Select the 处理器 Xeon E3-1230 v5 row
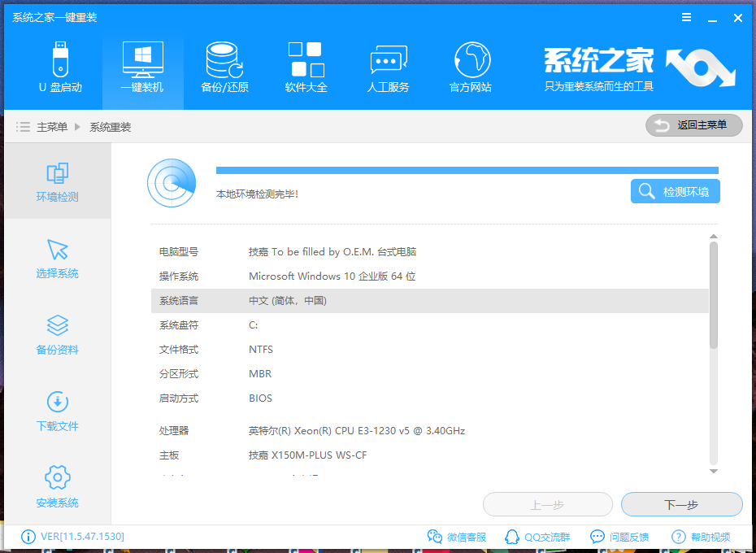Image resolution: width=756 pixels, height=553 pixels. pyautogui.click(x=429, y=430)
